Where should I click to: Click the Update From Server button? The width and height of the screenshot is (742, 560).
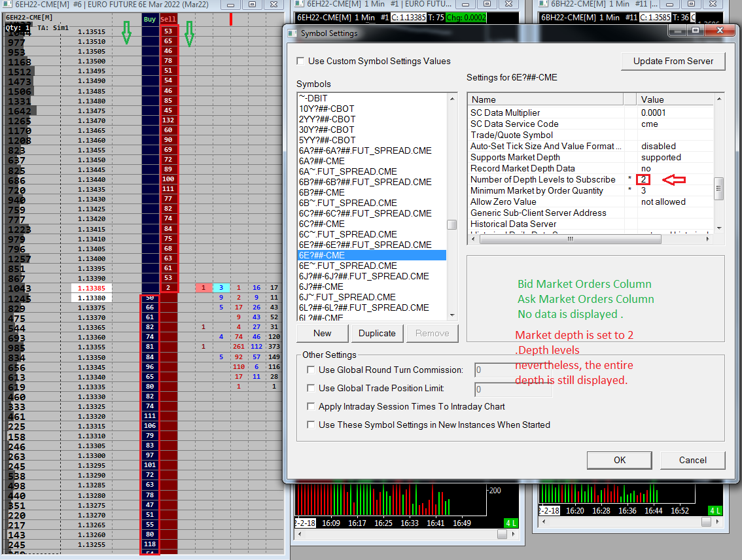pos(673,61)
